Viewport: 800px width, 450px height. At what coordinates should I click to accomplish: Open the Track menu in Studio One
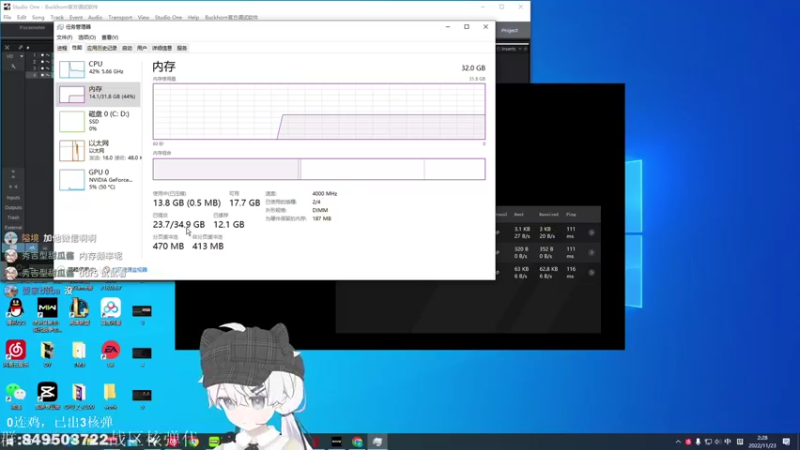point(57,17)
